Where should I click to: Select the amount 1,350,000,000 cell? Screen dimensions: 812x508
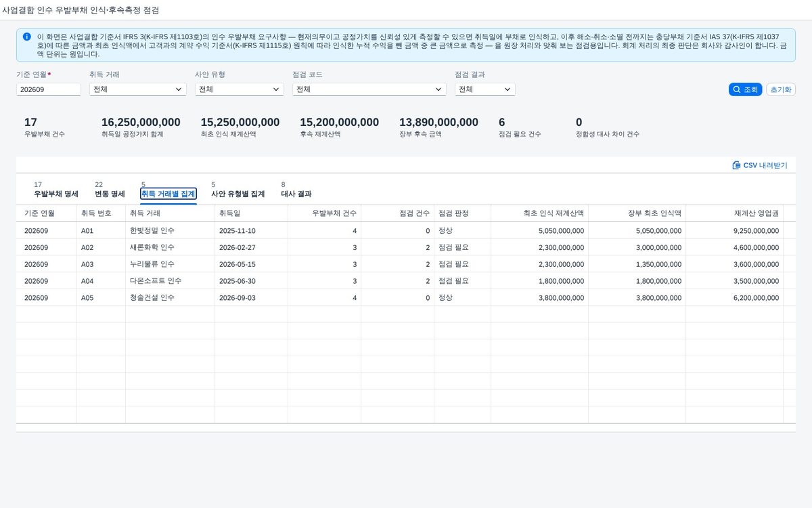tap(637, 264)
